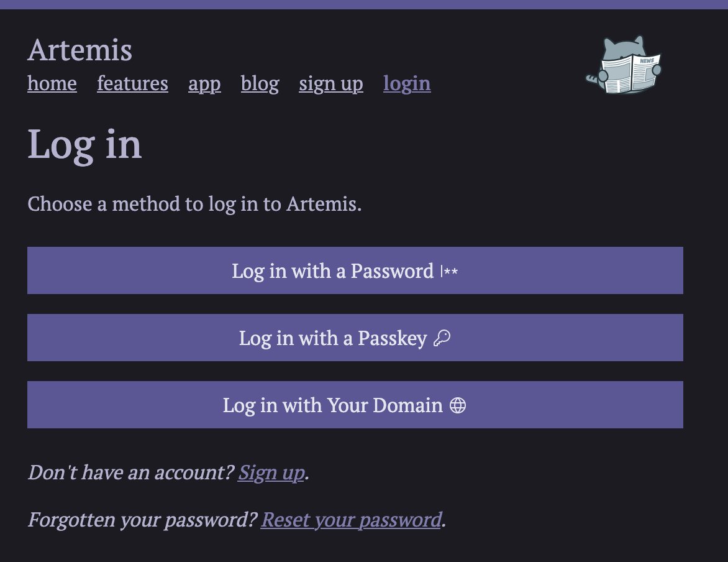Open the app page from the navigation
The width and height of the screenshot is (728, 562).
click(x=204, y=83)
